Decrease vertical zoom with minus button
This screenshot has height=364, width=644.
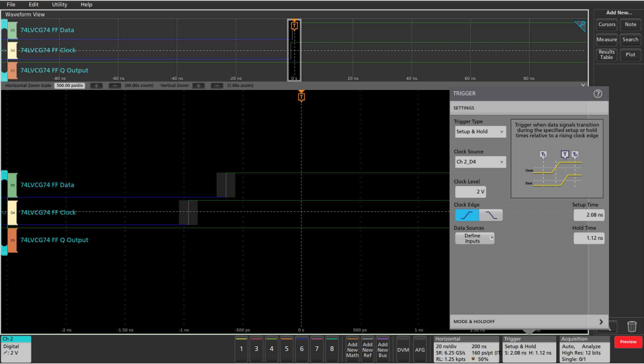217,85
